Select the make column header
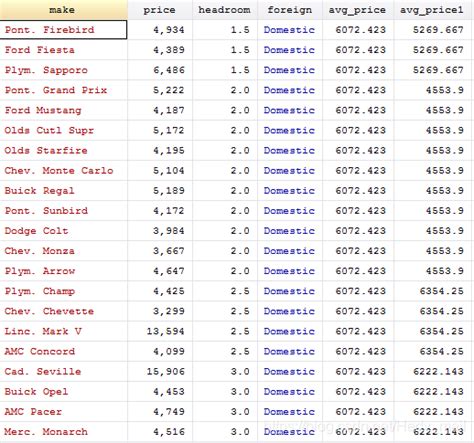This screenshot has width=474, height=443. [x=63, y=10]
